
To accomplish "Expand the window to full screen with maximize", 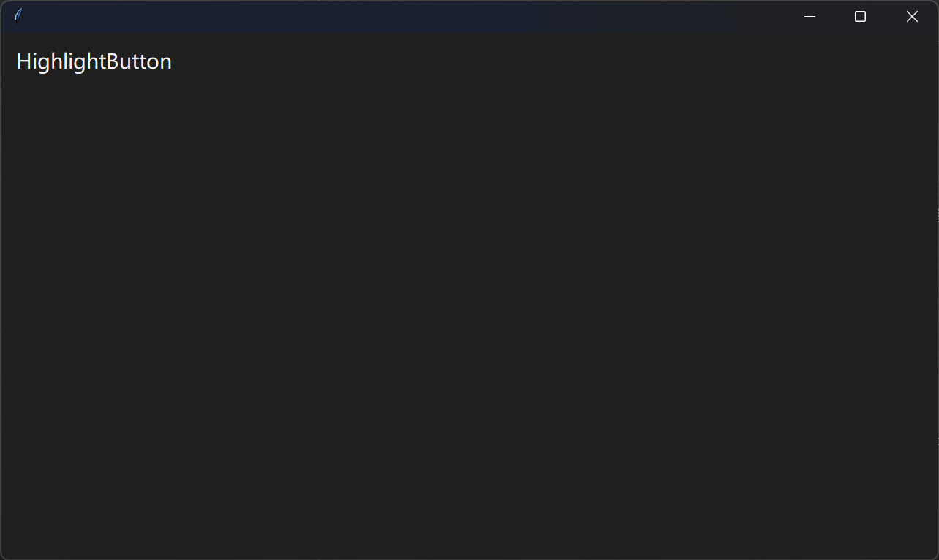I will (860, 16).
